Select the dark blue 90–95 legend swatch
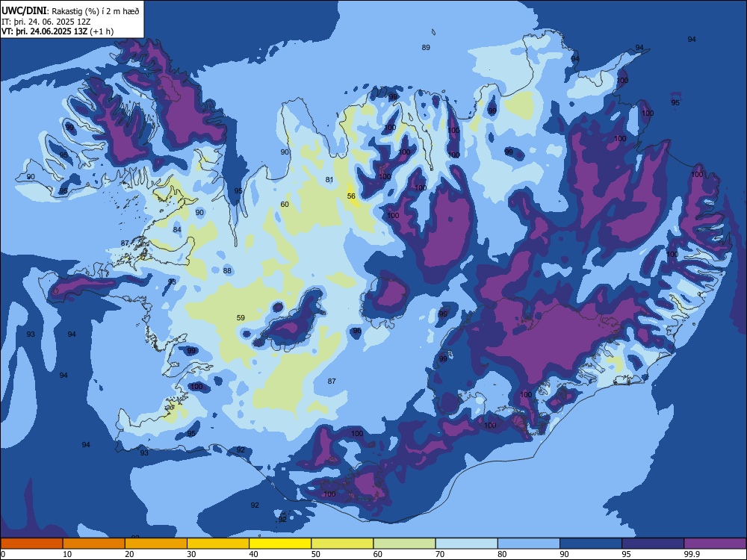The height and width of the screenshot is (560, 747). click(591, 543)
